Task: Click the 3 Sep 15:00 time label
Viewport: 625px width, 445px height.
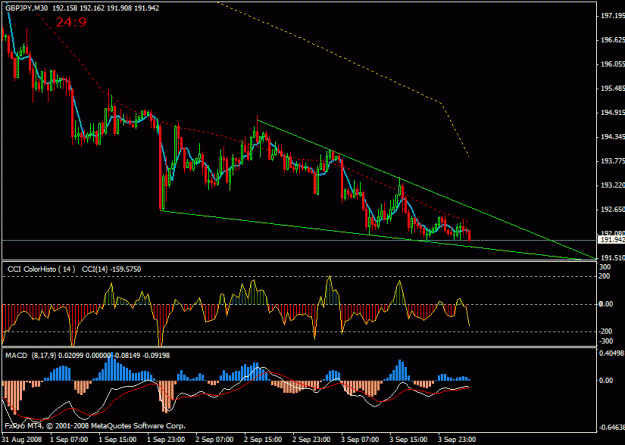Action: point(409,439)
